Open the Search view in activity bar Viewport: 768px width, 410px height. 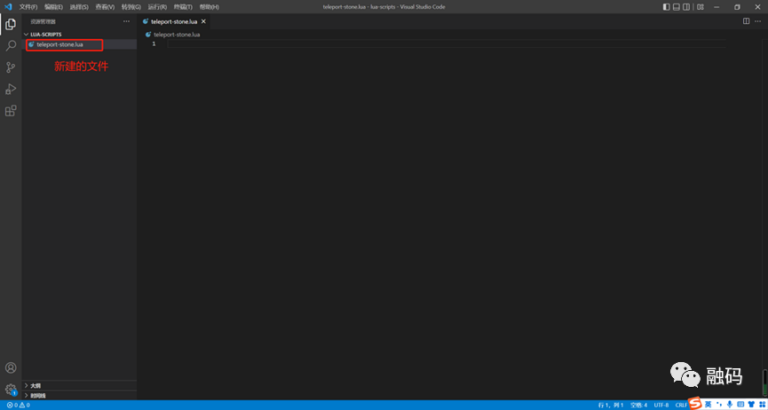click(x=11, y=46)
